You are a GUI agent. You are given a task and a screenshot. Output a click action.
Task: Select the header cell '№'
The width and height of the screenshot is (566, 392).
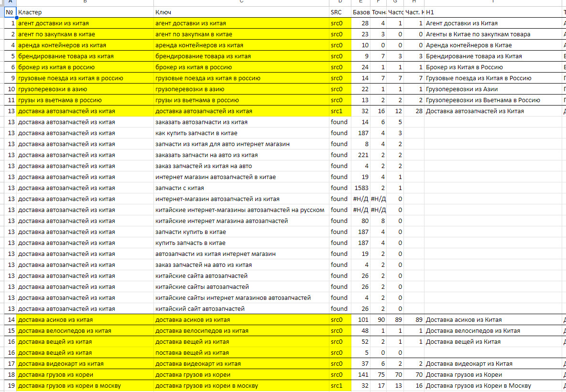click(10, 12)
